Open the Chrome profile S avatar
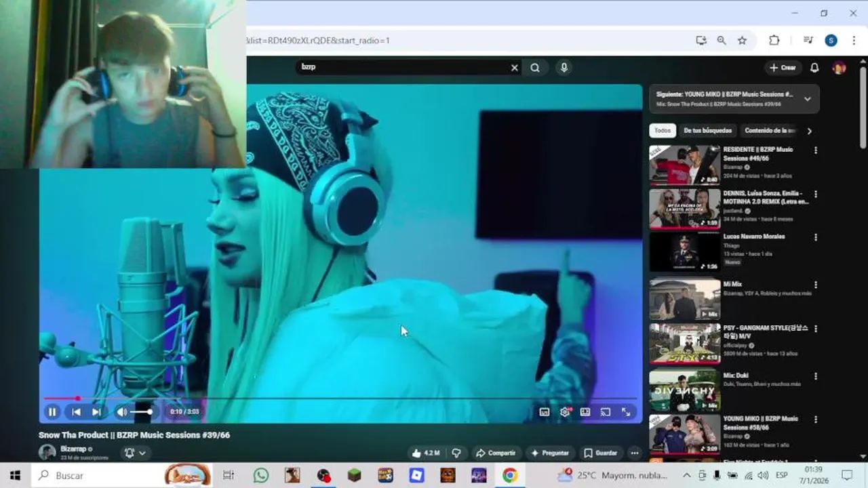 (831, 41)
